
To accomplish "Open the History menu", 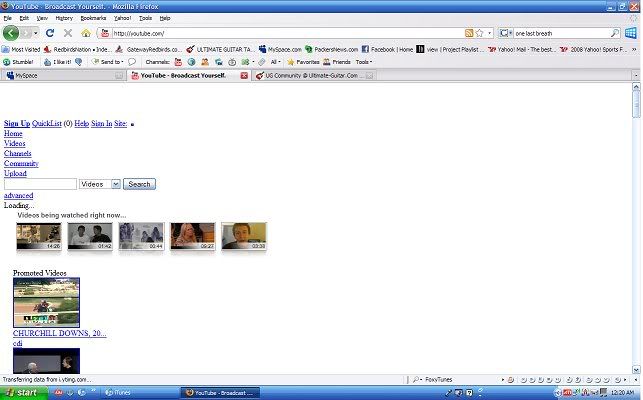I will 64,18.
